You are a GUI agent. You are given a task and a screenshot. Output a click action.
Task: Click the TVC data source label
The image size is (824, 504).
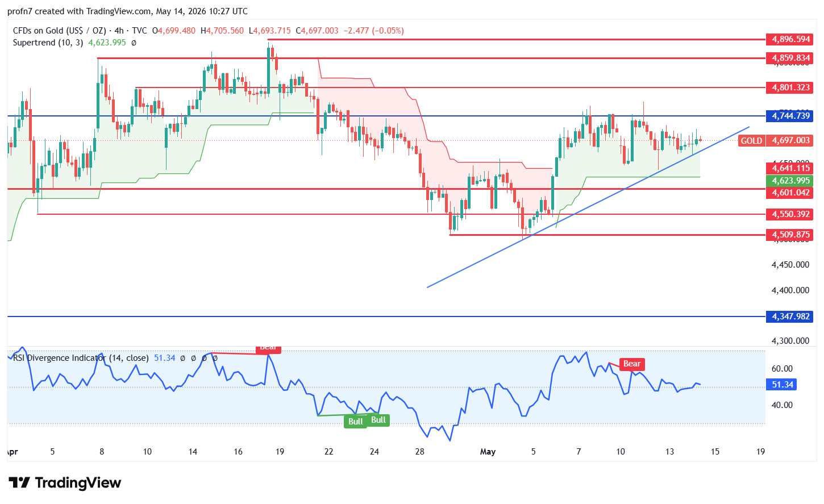click(139, 31)
